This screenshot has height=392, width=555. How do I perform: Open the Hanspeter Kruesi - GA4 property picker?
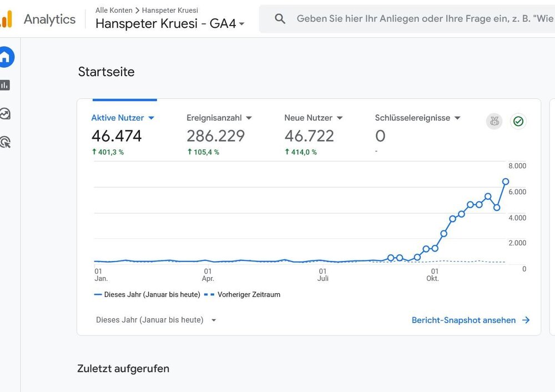pos(170,24)
